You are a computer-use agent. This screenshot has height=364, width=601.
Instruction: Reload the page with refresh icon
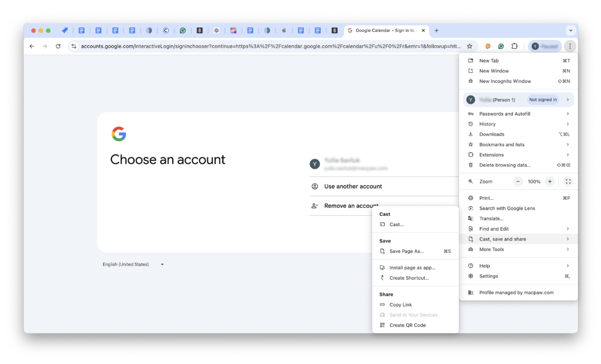(x=58, y=46)
